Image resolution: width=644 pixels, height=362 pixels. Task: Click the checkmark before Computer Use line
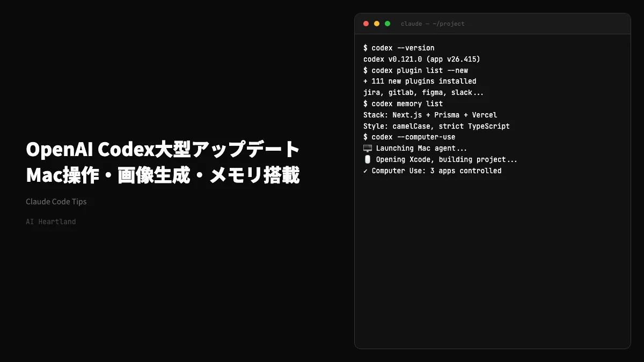[x=366, y=170]
